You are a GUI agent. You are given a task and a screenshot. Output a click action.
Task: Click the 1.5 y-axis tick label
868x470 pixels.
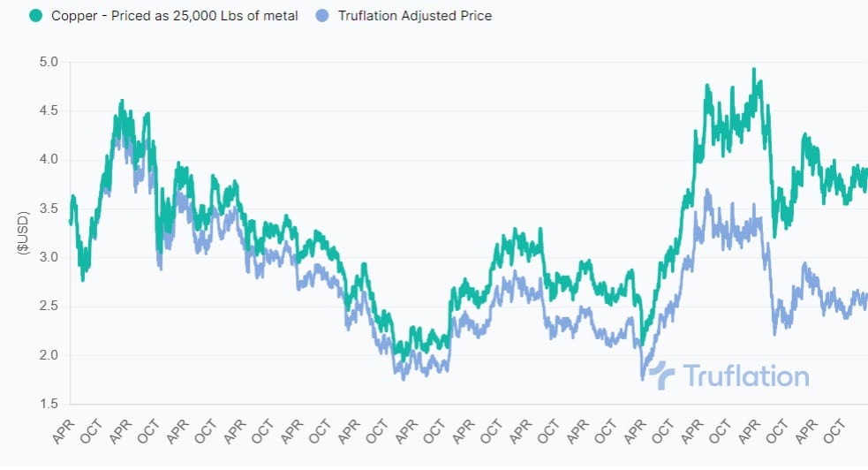[x=48, y=405]
